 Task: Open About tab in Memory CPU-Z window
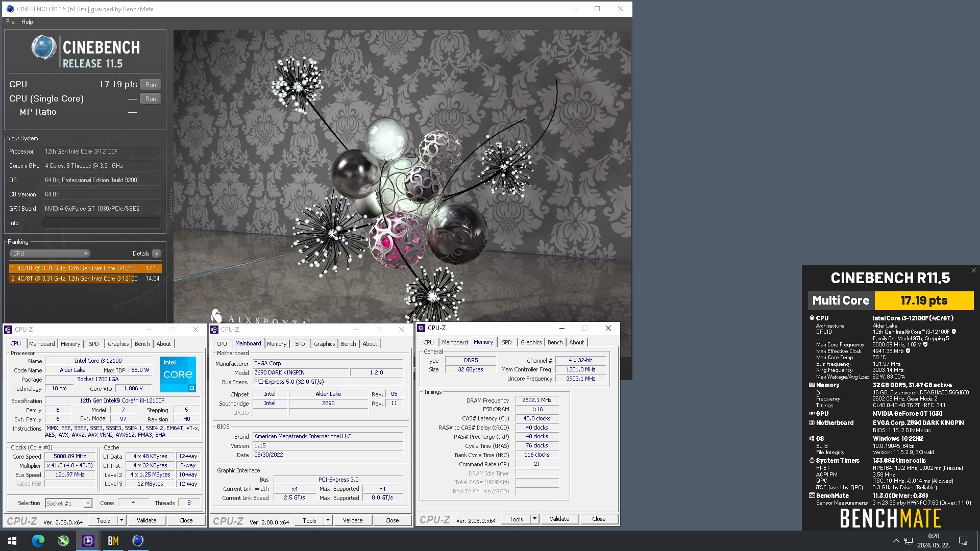577,342
